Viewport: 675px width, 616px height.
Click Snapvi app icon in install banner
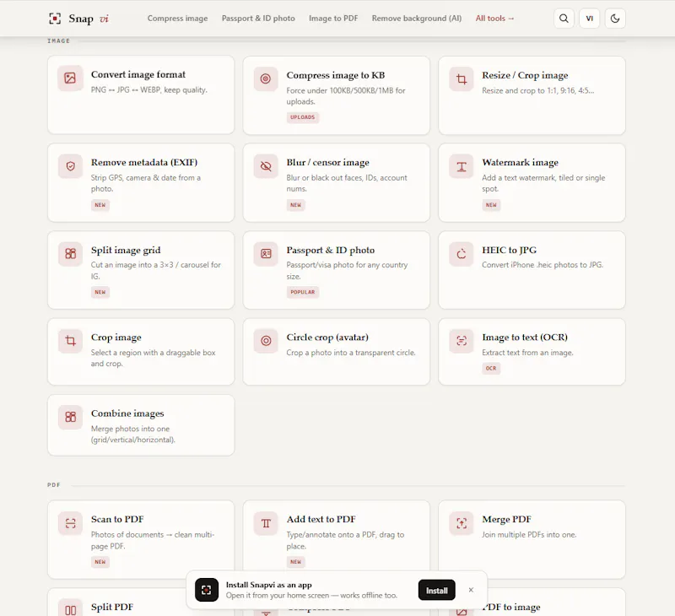pyautogui.click(x=207, y=590)
